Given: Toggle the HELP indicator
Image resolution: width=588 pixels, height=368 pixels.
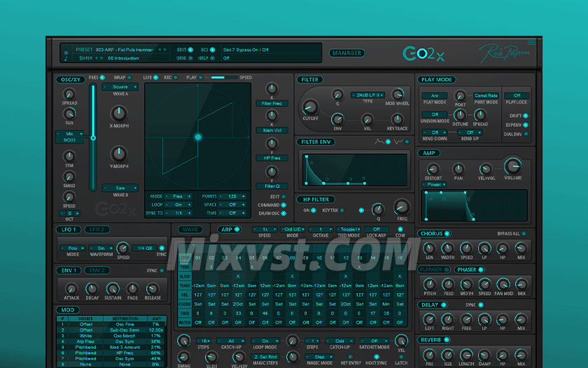Looking at the screenshot, I should (x=212, y=58).
